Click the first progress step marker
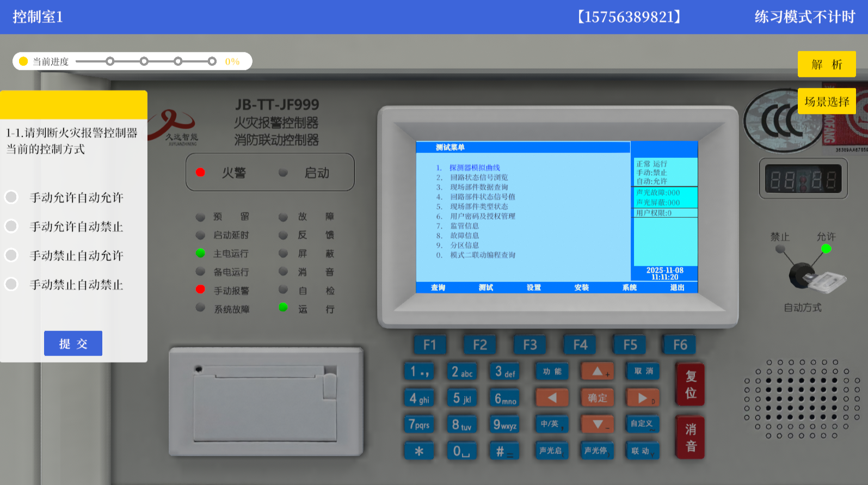Screen dimensions: 868x485 [x=110, y=62]
